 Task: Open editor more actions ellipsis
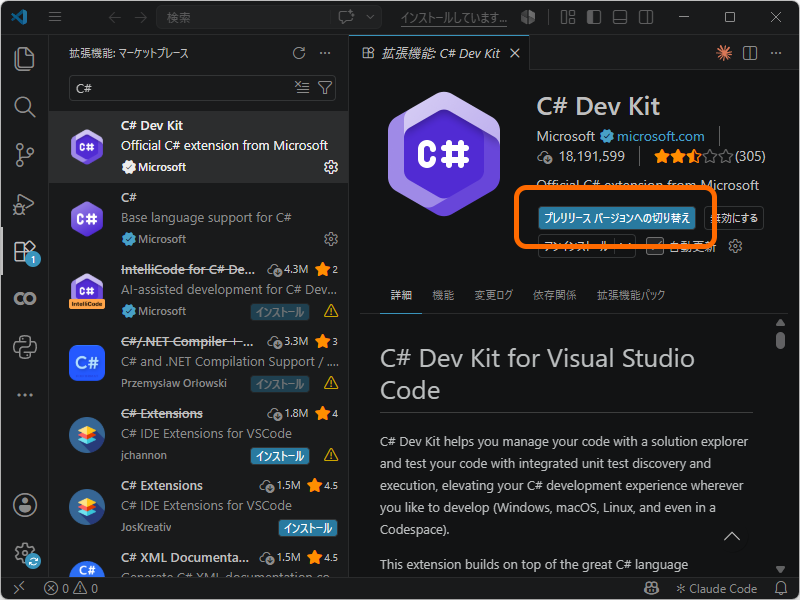[x=776, y=53]
